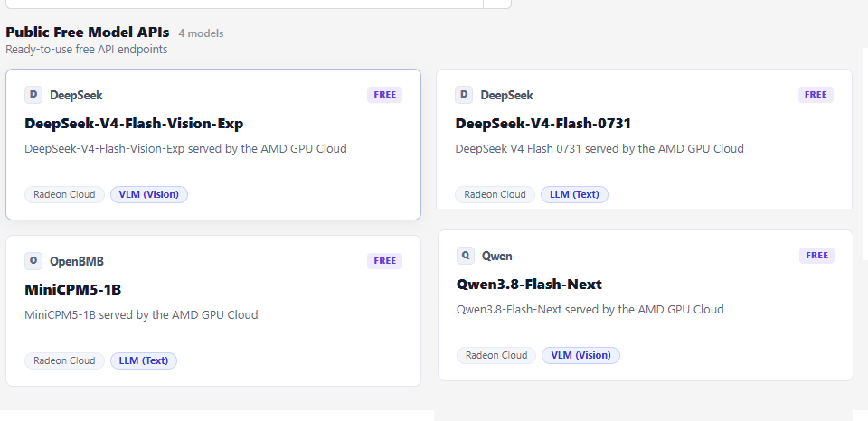Viewport: 868px width, 421px height.
Task: Click FREE badge on DeepSeek-V4-Flash-Vision-Exp card
Action: [385, 95]
